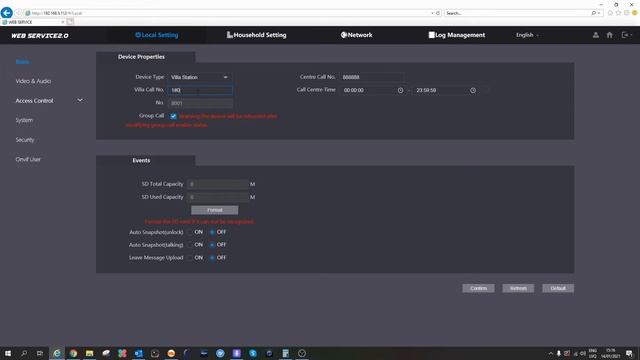Open browser search provider dropdown arrow
Viewport: 640px width, 360px height.
pyautogui.click(x=598, y=13)
